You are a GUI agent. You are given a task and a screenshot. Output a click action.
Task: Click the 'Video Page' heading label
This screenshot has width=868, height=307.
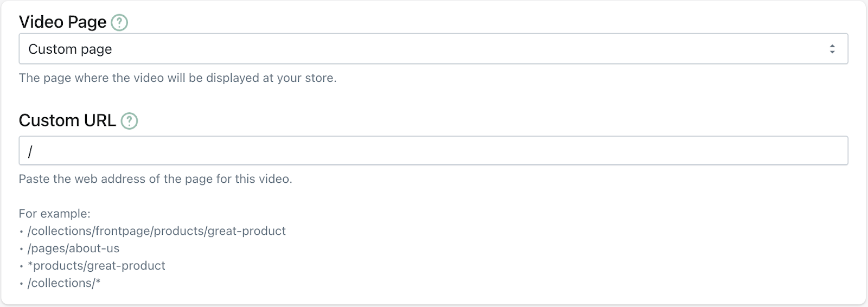[x=63, y=22]
